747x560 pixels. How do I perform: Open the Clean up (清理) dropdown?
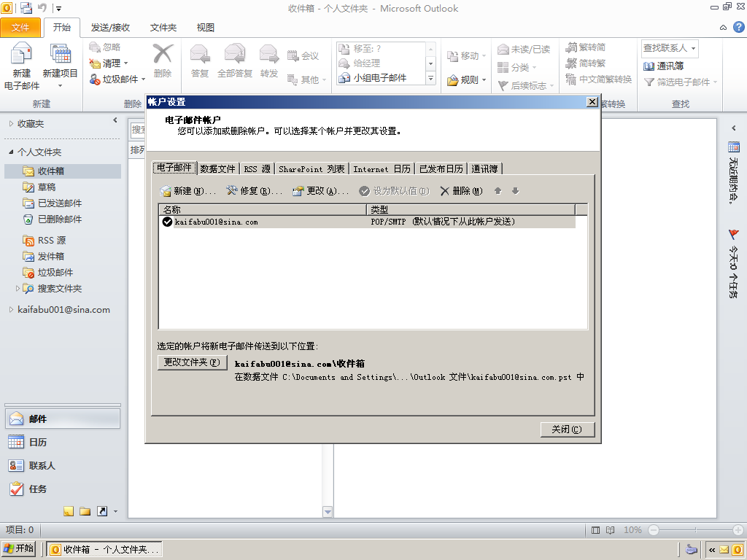tap(109, 63)
